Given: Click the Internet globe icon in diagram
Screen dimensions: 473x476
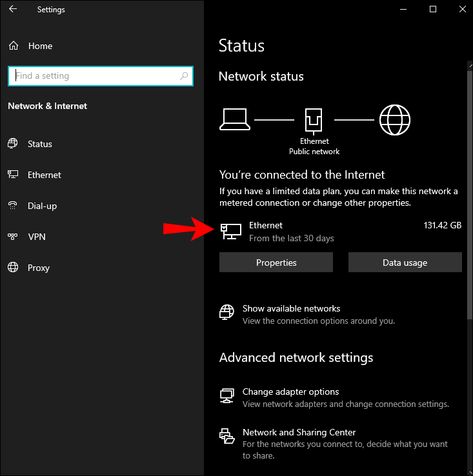Looking at the screenshot, I should (x=395, y=120).
